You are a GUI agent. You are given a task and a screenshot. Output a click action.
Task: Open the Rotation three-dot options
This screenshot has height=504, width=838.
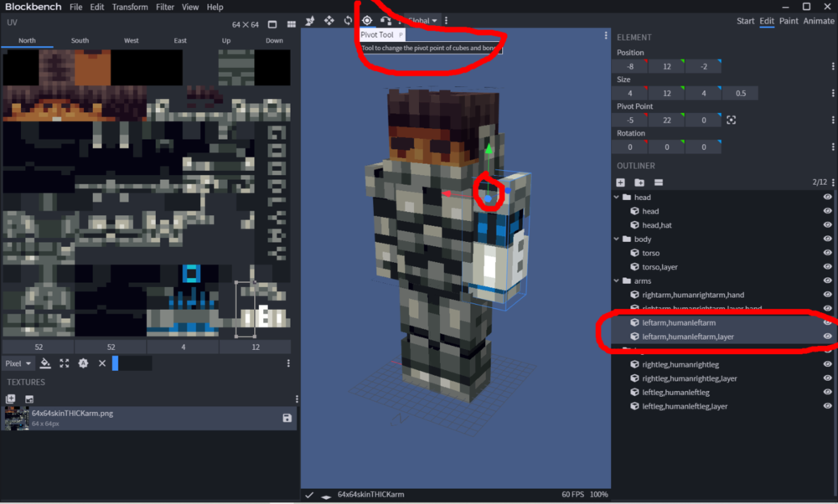click(x=833, y=147)
